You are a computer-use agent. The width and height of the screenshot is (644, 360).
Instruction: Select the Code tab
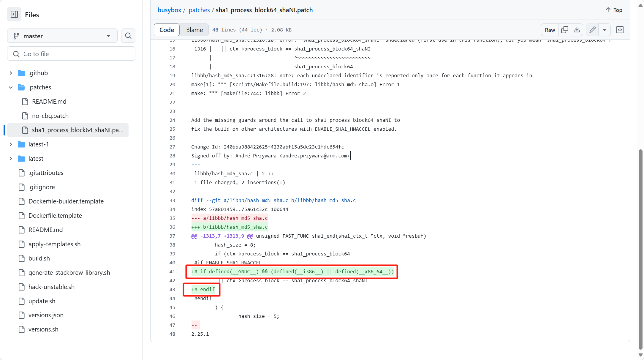[x=167, y=30]
